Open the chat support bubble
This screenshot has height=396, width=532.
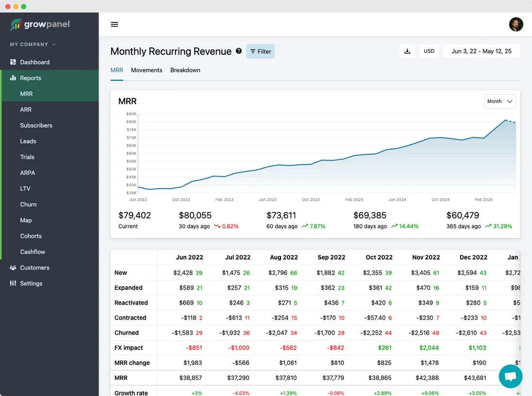(x=510, y=377)
